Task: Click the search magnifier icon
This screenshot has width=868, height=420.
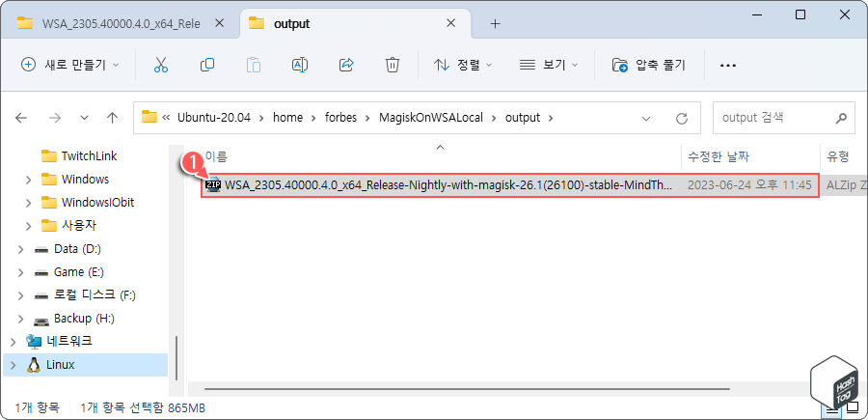Action: pyautogui.click(x=840, y=118)
